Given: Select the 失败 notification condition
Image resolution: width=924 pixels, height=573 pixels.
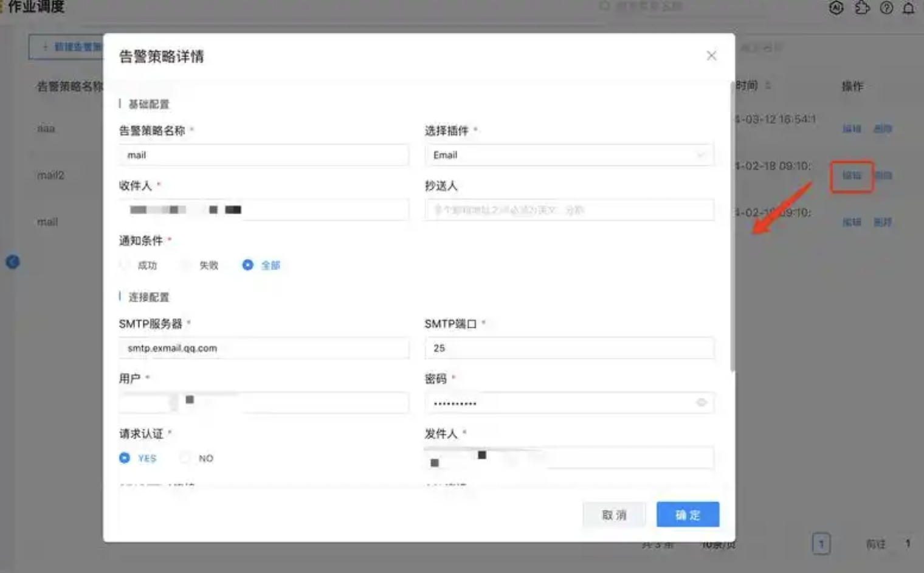Looking at the screenshot, I should tap(187, 265).
